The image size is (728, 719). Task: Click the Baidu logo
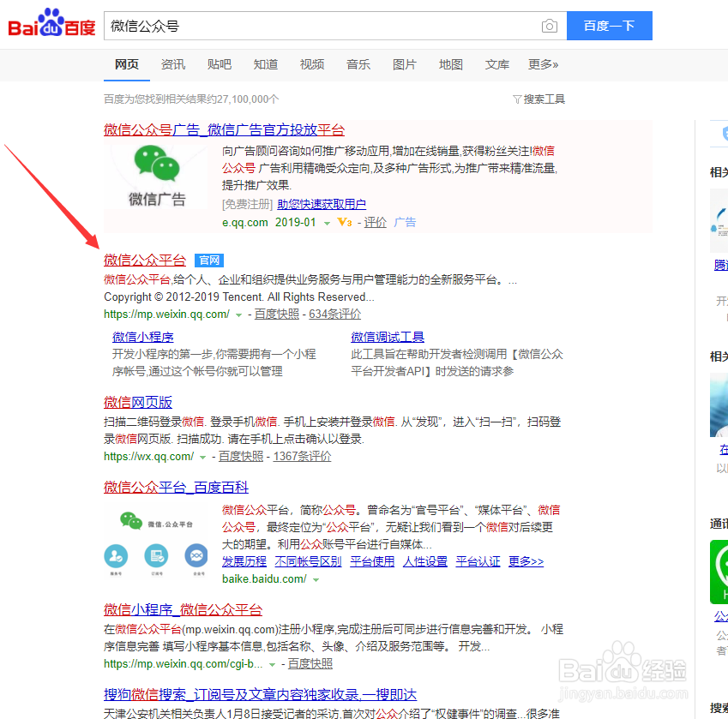pos(51,23)
